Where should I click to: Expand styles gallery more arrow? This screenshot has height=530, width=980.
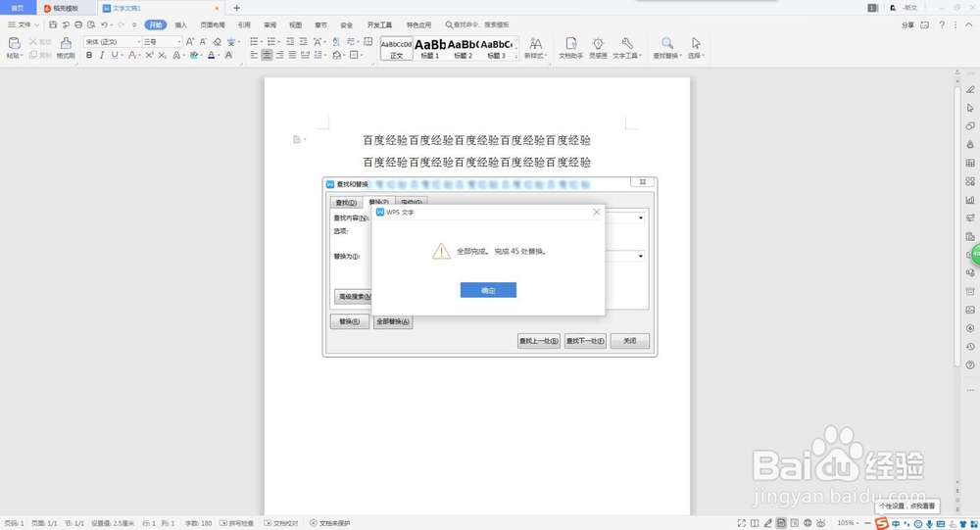pyautogui.click(x=516, y=57)
